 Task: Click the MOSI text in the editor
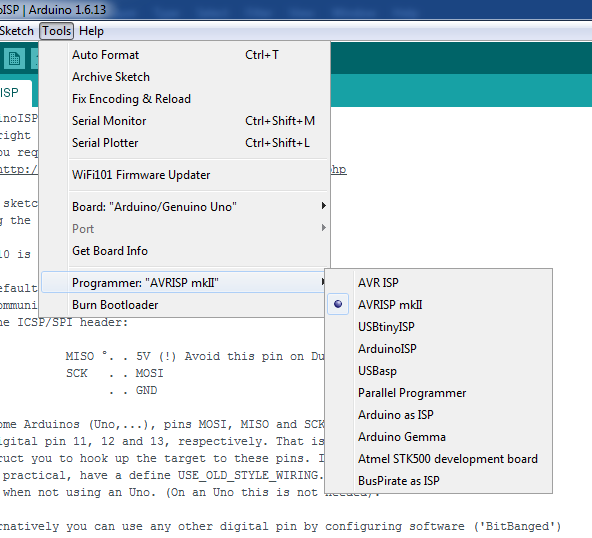click(150, 373)
